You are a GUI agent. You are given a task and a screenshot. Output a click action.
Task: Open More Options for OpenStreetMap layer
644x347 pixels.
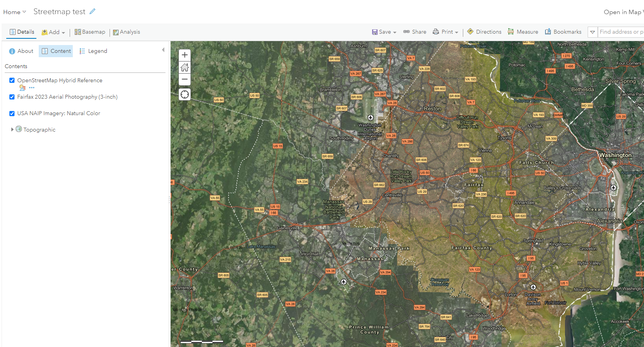pos(32,88)
